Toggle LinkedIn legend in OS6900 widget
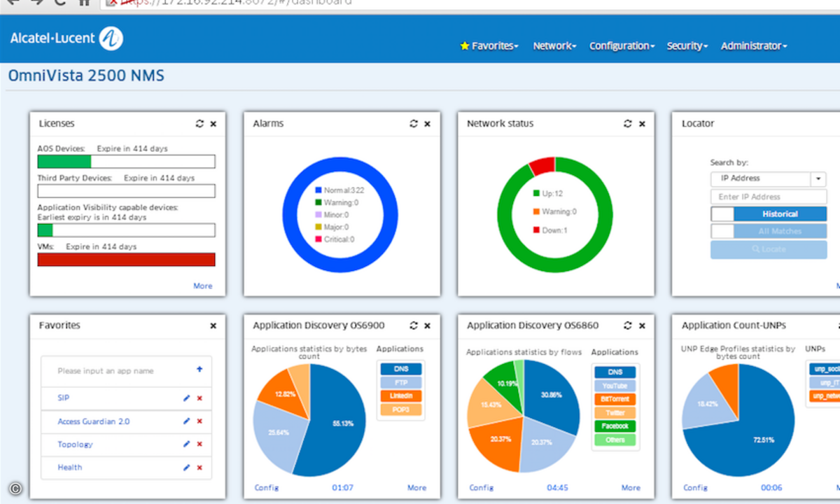 [x=401, y=396]
